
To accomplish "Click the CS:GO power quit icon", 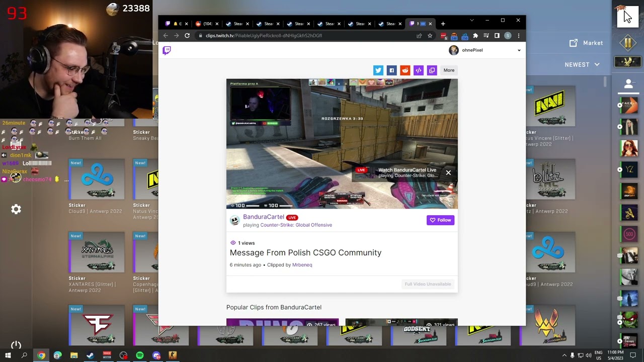I will (16, 345).
